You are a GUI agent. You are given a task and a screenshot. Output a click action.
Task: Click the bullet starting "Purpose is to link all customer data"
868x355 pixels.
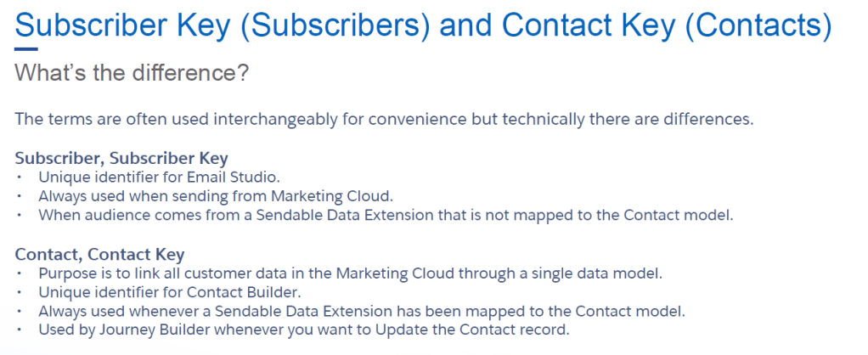[350, 273]
